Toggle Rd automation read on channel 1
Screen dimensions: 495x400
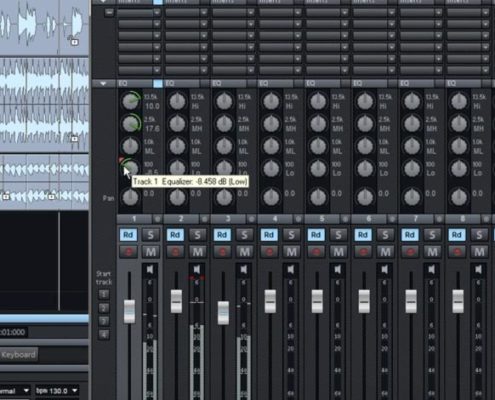point(128,235)
